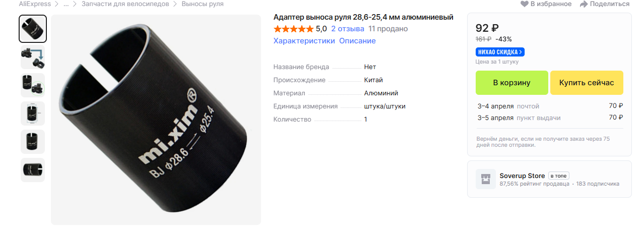The height and width of the screenshot is (228, 644).
Task: Select the first product thumbnail
Action: pyautogui.click(x=33, y=29)
